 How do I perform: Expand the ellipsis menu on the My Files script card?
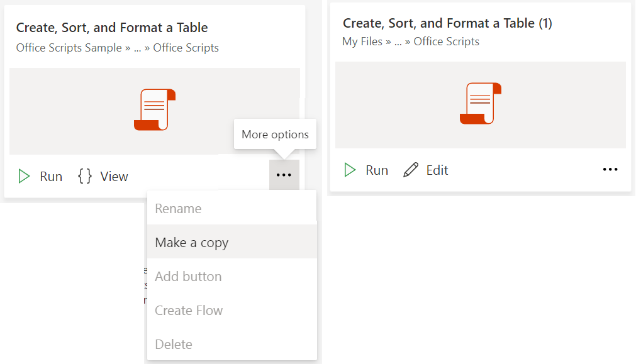[610, 170]
